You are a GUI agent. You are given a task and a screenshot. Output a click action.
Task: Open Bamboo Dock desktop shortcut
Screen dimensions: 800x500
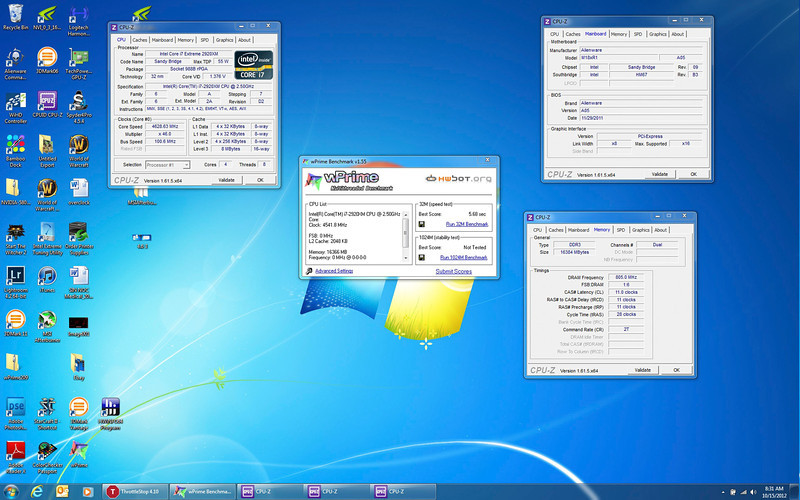(x=15, y=151)
